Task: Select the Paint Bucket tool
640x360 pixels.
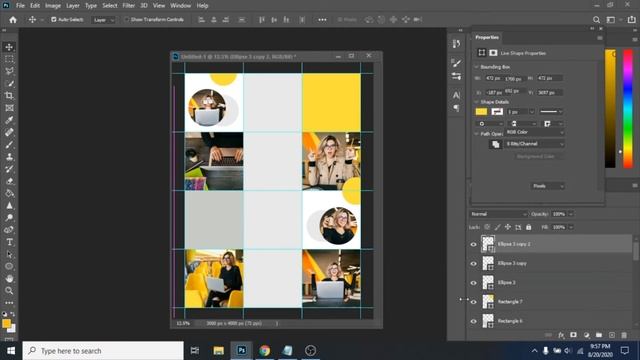Action: [x=9, y=193]
